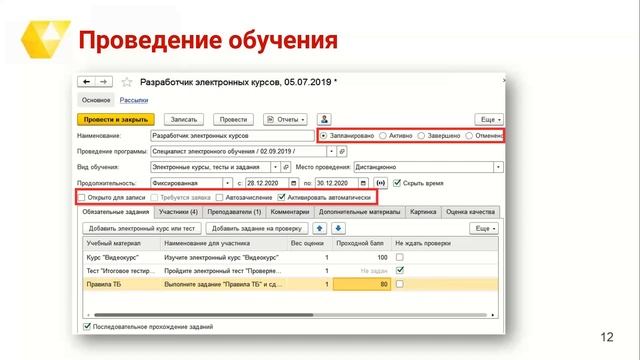Open Рассылки link

click(x=134, y=100)
